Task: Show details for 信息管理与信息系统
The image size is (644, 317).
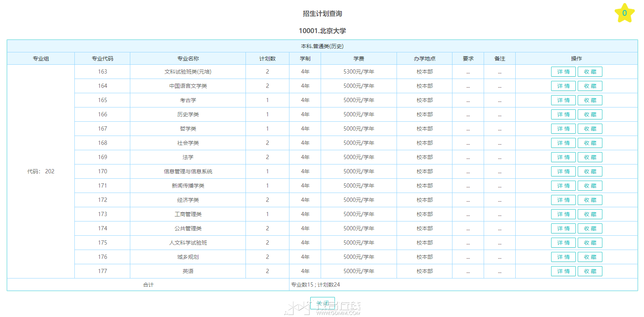Action: (x=563, y=171)
